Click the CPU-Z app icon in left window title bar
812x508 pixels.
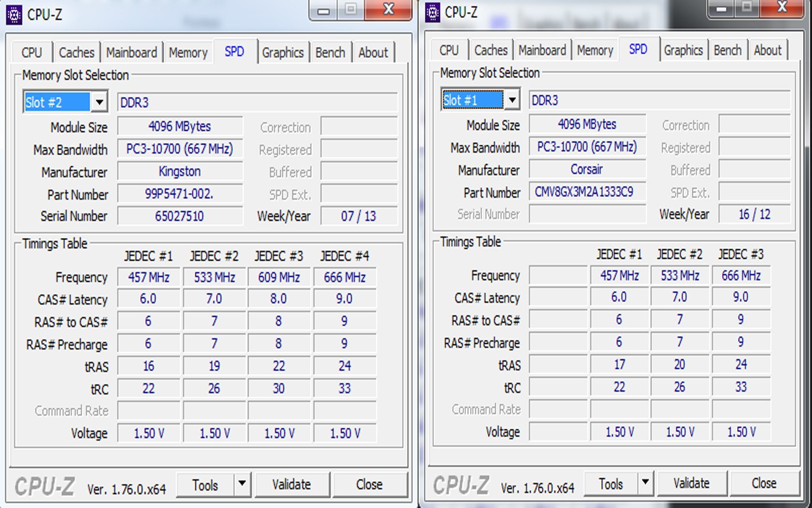(14, 15)
